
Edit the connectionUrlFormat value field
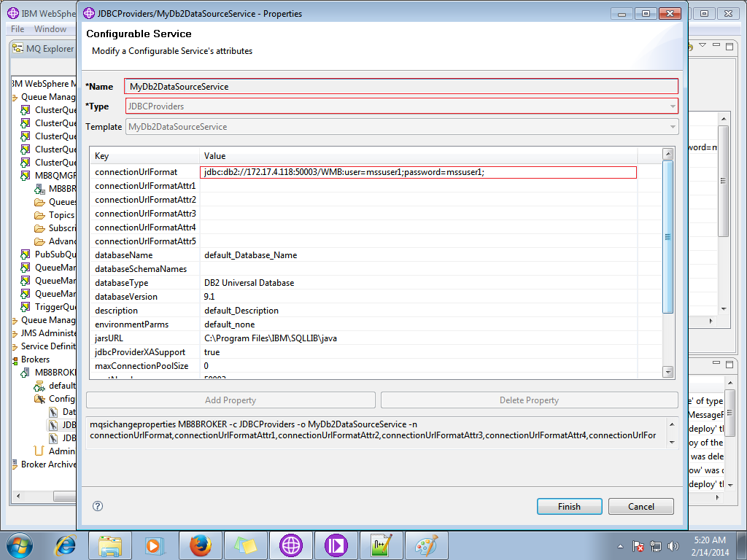click(418, 172)
